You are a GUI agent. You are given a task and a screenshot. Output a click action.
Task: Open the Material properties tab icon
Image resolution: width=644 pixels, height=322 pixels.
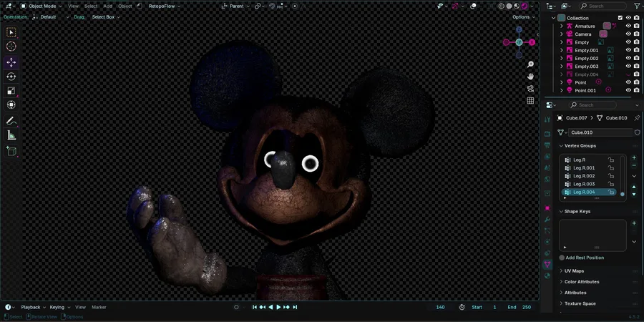[547, 276]
